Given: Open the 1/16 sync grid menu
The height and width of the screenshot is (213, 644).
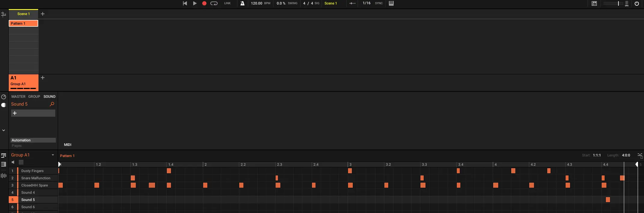Looking at the screenshot, I should [x=366, y=3].
